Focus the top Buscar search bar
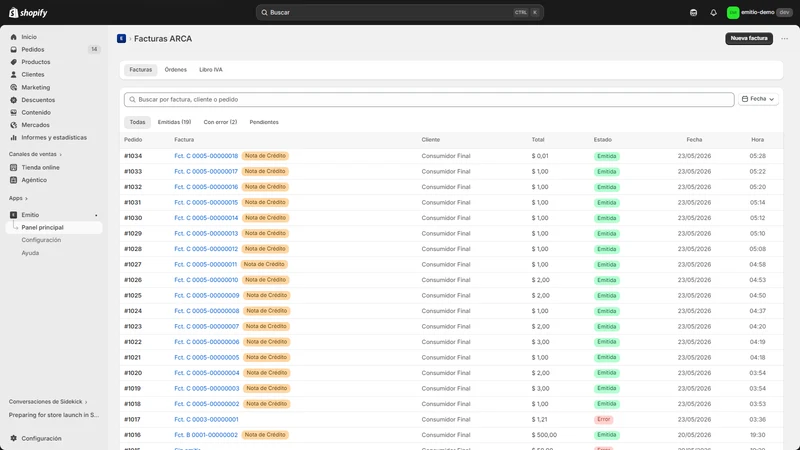The height and width of the screenshot is (450, 800). click(x=399, y=12)
